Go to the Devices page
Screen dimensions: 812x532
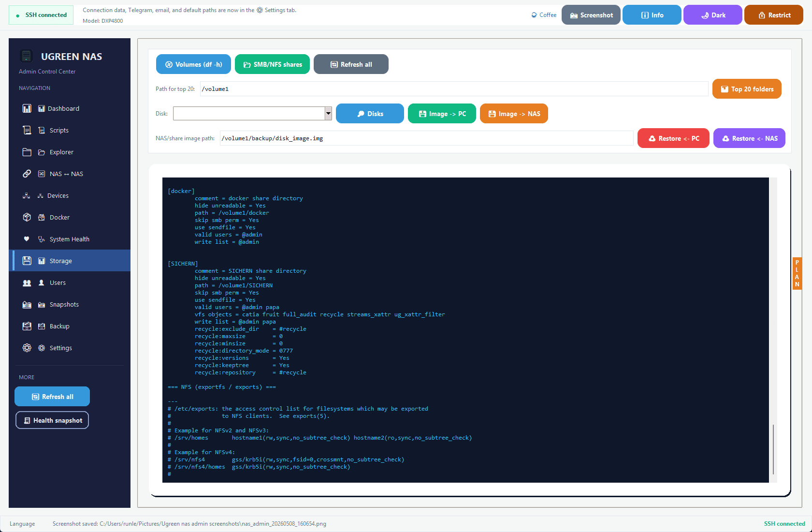pyautogui.click(x=70, y=195)
